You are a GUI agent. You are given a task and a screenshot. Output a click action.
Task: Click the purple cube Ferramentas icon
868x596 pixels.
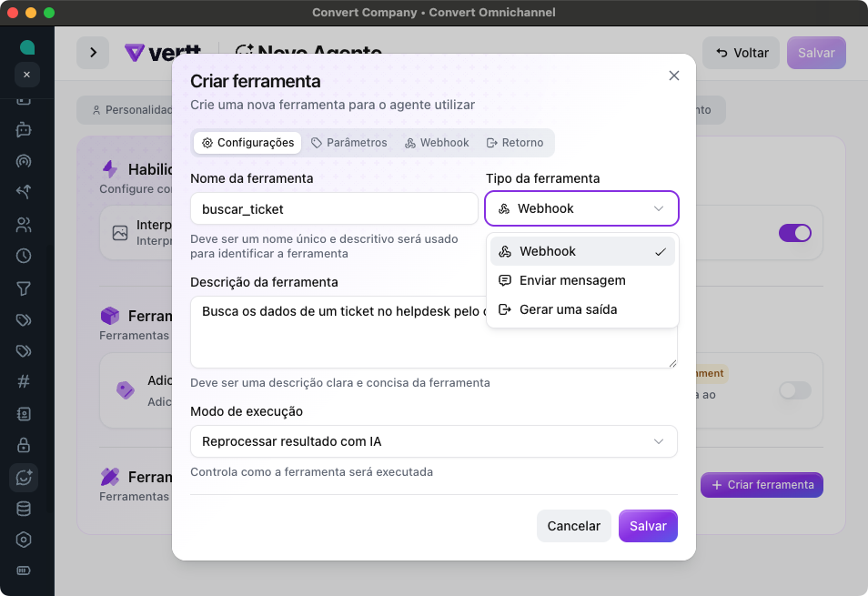click(110, 316)
